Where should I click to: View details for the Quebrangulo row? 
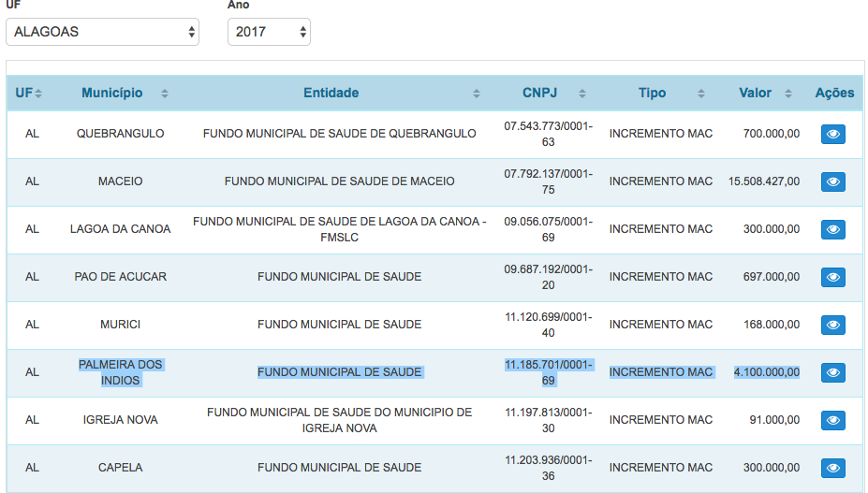point(832,134)
